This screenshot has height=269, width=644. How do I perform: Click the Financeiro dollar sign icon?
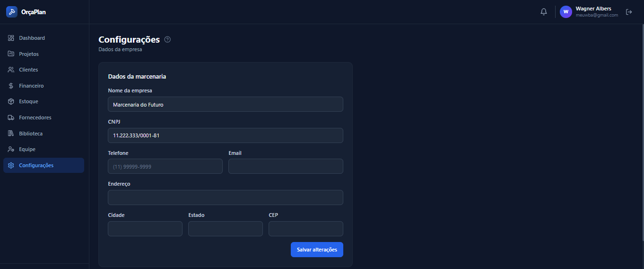pyautogui.click(x=11, y=86)
